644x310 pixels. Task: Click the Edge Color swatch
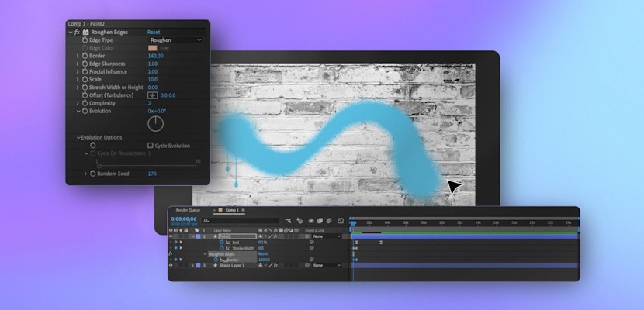pos(152,48)
